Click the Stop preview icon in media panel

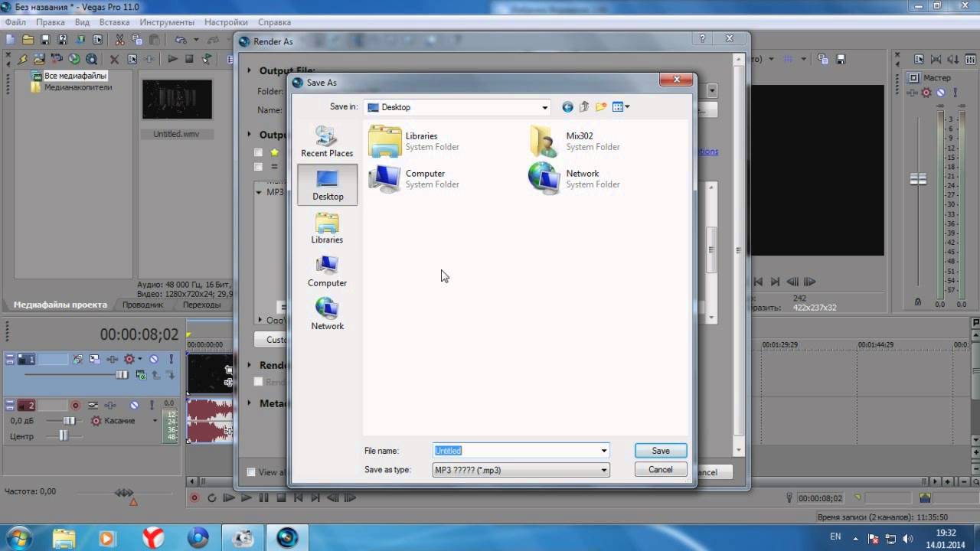(189, 59)
